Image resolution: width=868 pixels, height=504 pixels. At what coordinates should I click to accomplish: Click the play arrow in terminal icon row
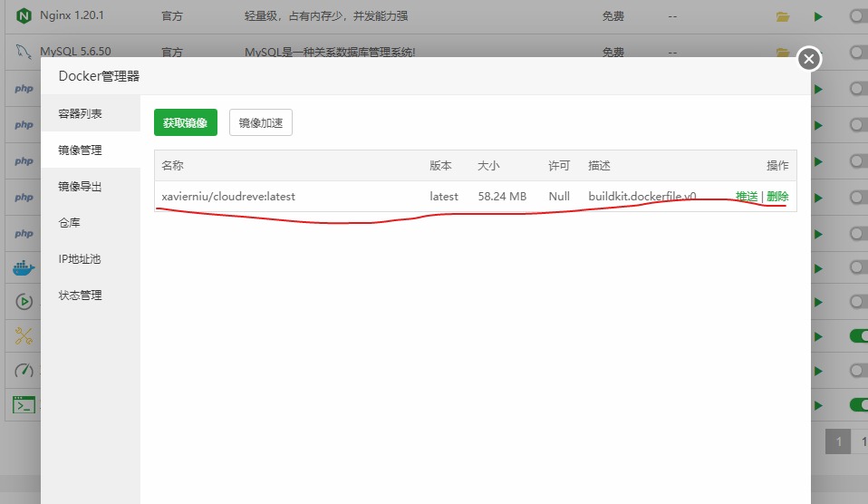pos(818,405)
